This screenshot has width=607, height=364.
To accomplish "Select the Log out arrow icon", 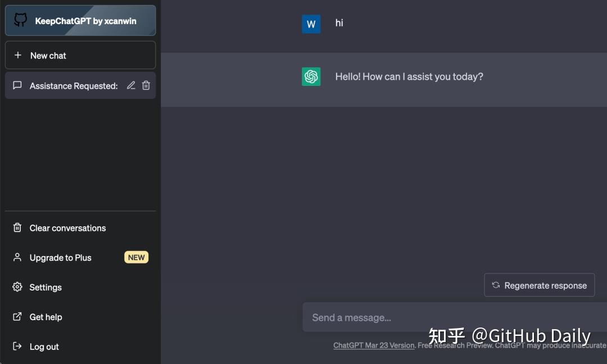I will point(17,347).
